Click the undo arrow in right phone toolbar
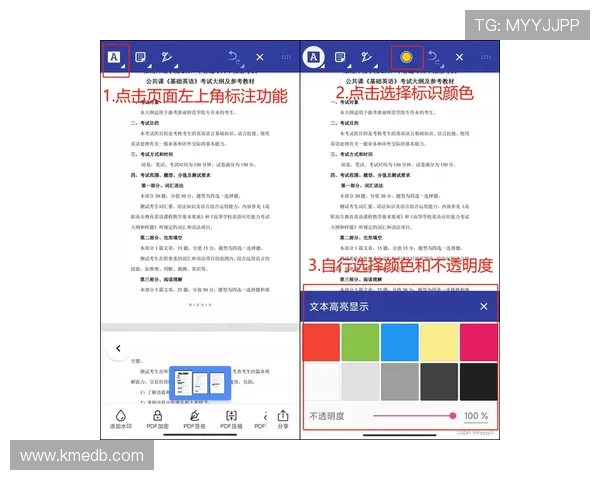This screenshot has width=600, height=480. 433,57
